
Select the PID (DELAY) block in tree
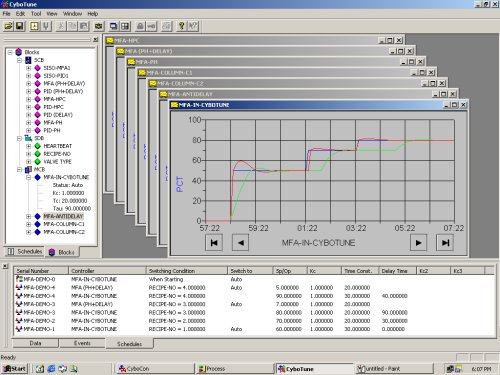tap(58, 115)
